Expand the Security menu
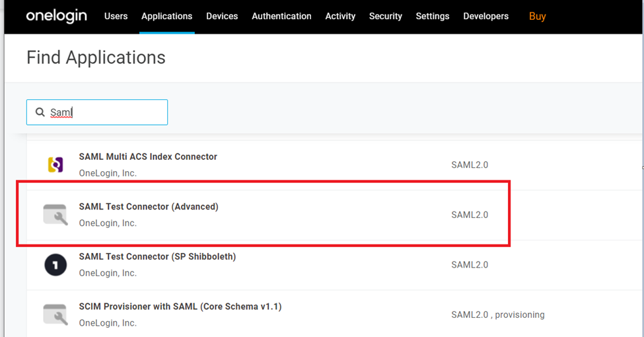 (386, 16)
